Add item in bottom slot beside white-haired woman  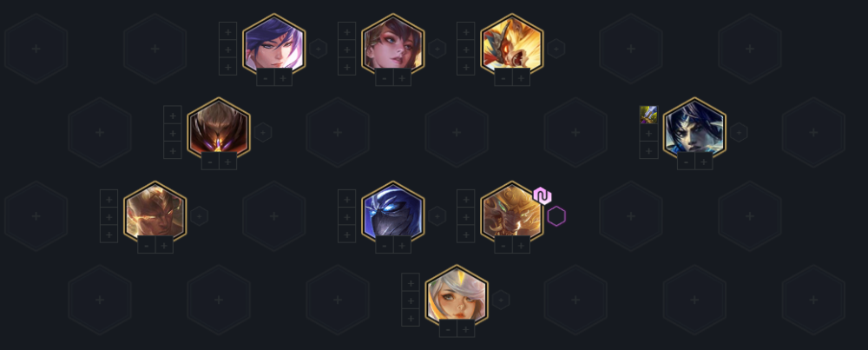pyautogui.click(x=411, y=317)
